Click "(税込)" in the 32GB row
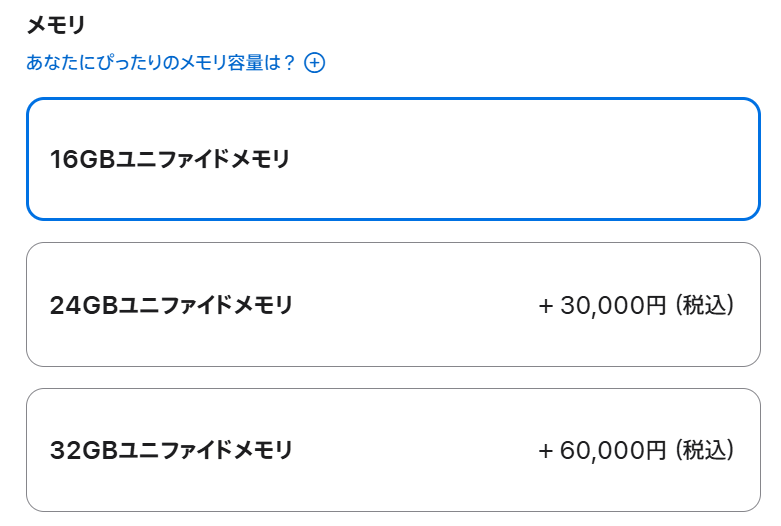 [x=705, y=451]
